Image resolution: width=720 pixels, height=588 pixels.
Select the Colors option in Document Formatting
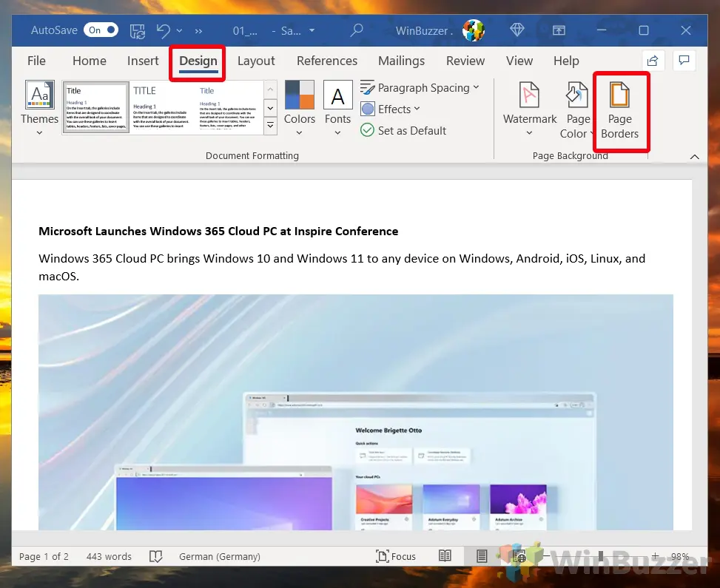[299, 107]
